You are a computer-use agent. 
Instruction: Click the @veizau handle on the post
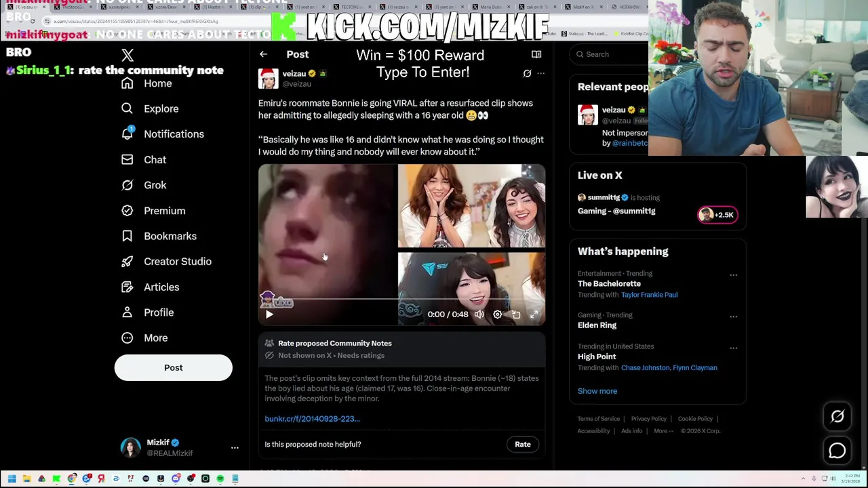tap(296, 84)
